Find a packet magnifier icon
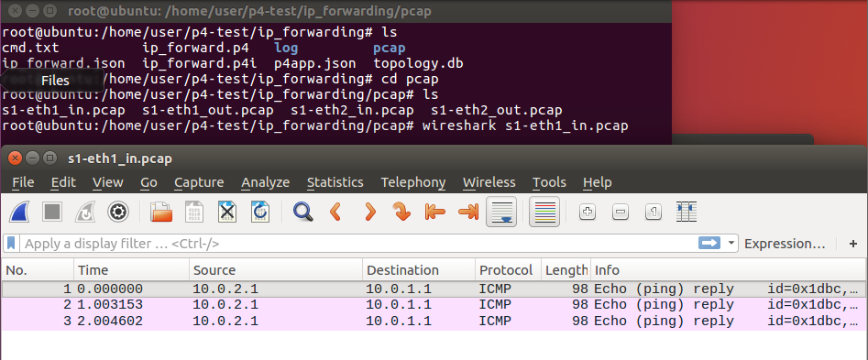Screen dimensions: 868x360 pyautogui.click(x=303, y=212)
